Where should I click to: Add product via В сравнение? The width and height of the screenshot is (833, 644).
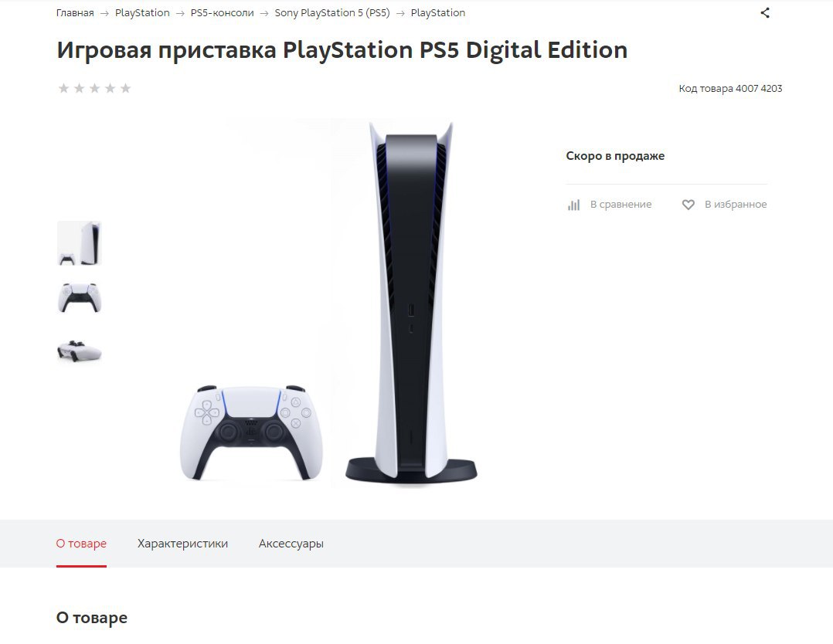pos(620,205)
